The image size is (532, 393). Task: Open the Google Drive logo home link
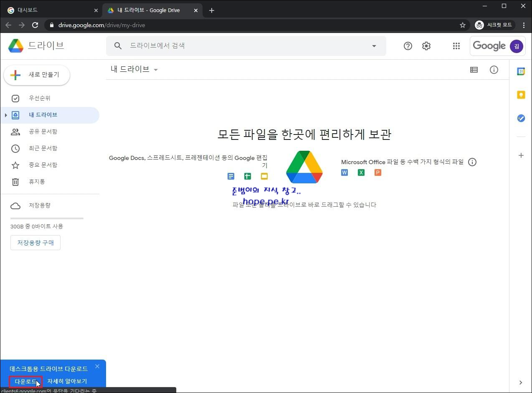point(36,46)
